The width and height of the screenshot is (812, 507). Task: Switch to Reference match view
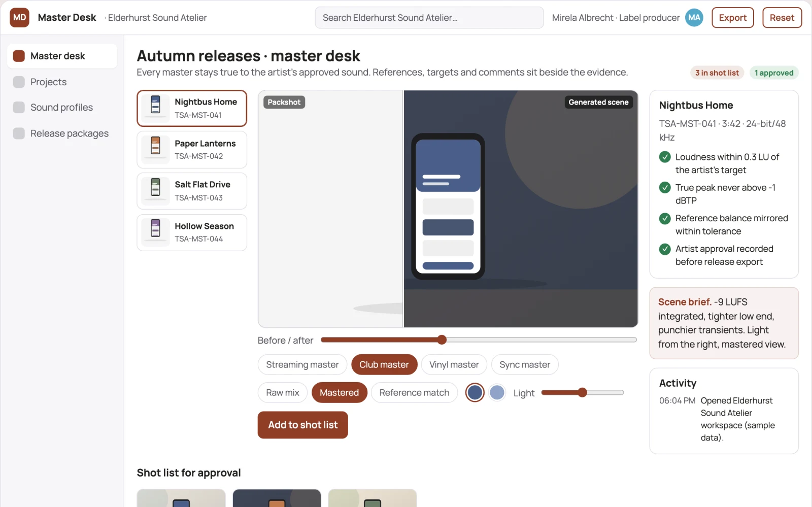click(414, 392)
